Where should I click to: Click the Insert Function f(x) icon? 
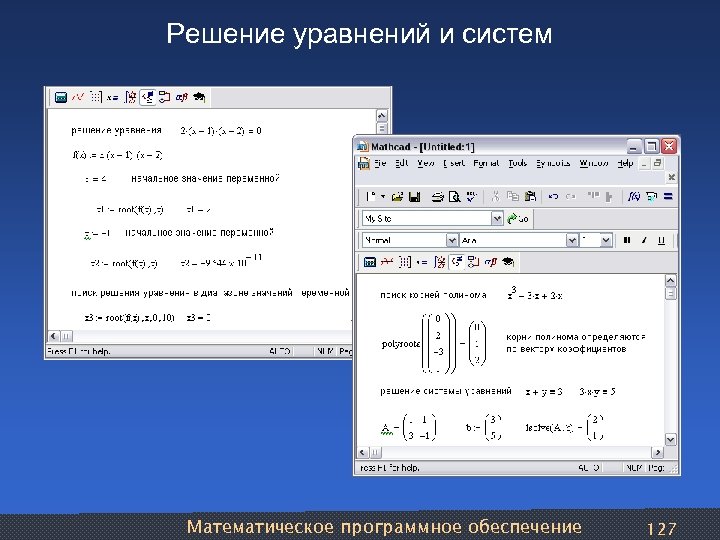634,197
